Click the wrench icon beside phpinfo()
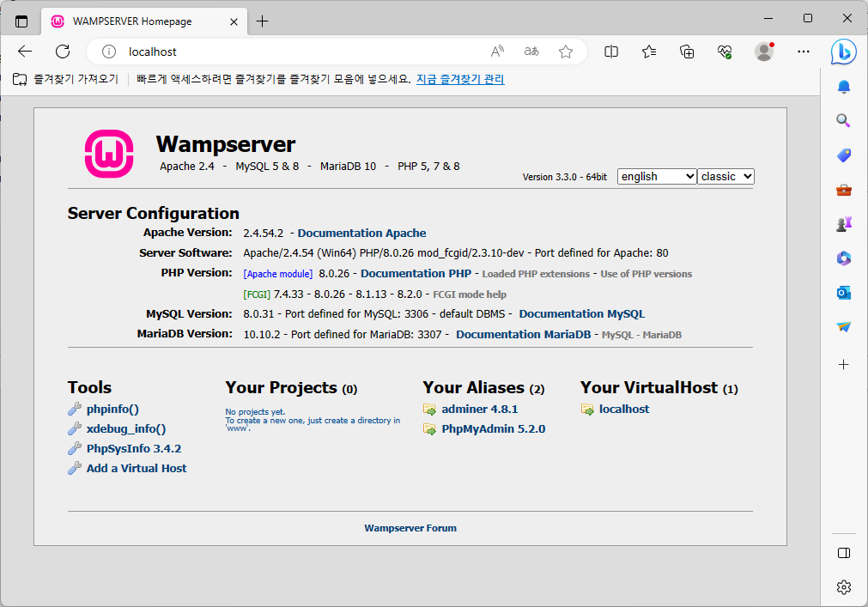Screen dimensions: 868x607 [x=75, y=409]
